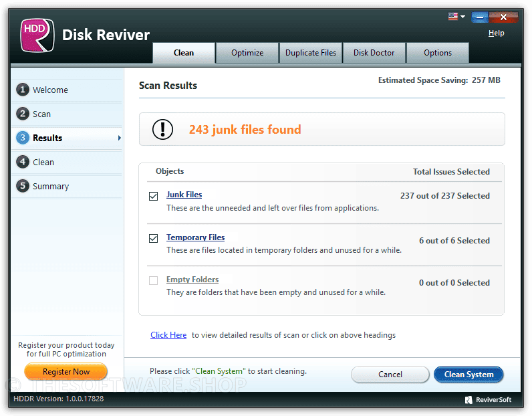Click the Junk Files description text
Viewport: 532px width, 416px height.
(x=273, y=208)
